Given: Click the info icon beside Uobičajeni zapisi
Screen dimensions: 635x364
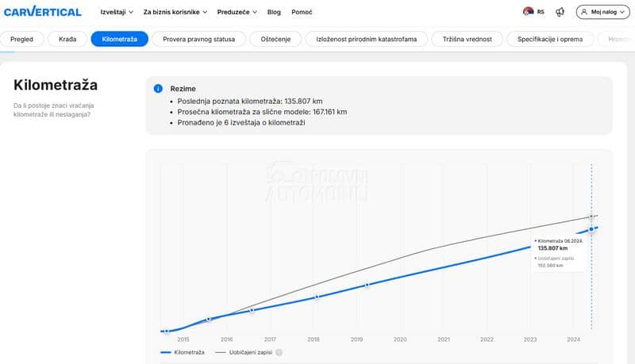Looking at the screenshot, I should [279, 351].
